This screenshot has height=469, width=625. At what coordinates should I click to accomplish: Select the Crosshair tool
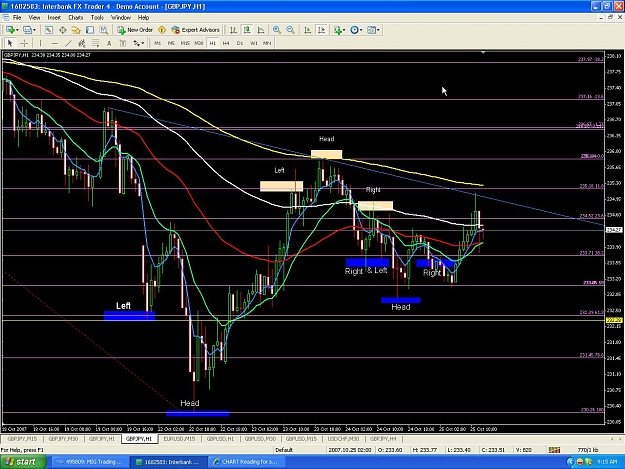point(24,43)
